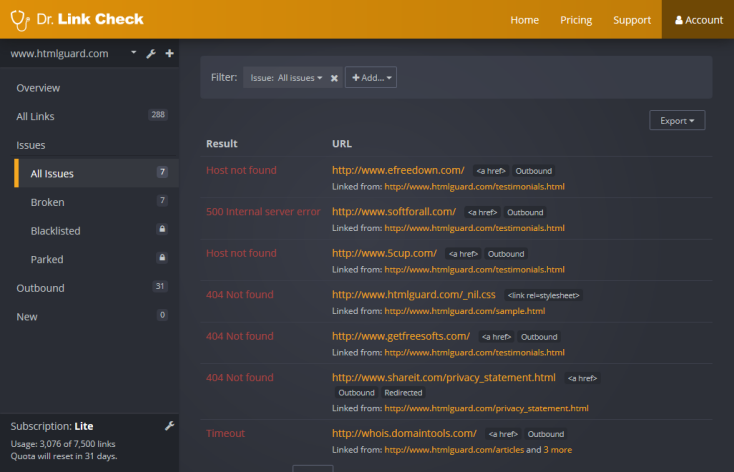734x472 pixels.
Task: Open the Issue: All issues filter dropdown
Action: pyautogui.click(x=286, y=78)
